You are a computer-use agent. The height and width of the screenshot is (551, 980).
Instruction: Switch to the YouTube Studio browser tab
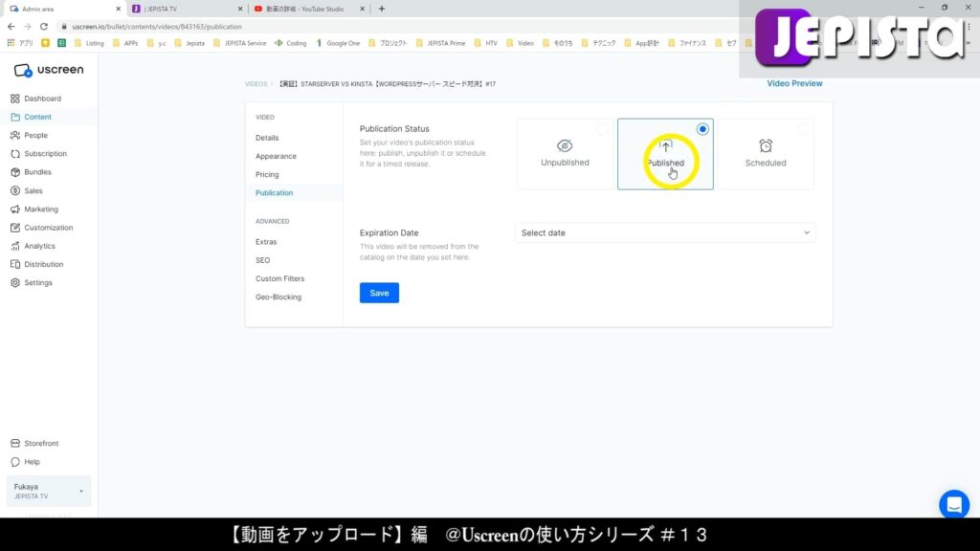[309, 9]
